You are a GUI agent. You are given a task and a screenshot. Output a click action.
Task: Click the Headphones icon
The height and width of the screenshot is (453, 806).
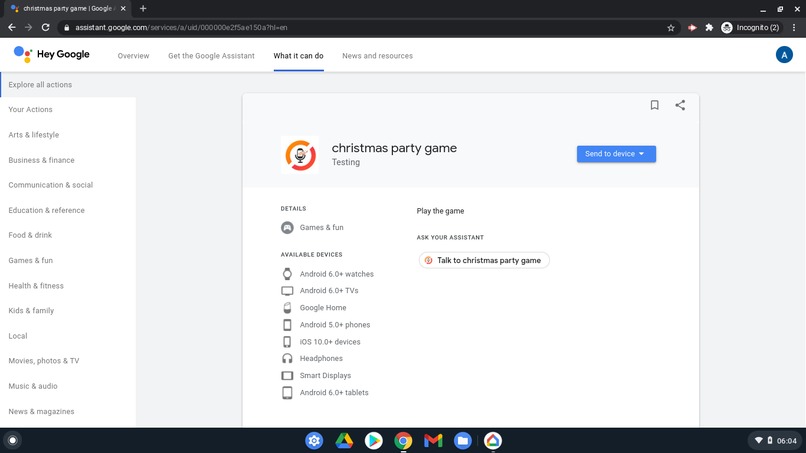coord(287,358)
